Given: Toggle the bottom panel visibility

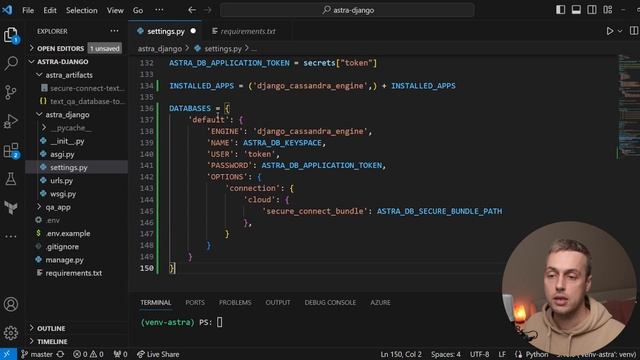Looking at the screenshot, I should pyautogui.click(x=576, y=10).
